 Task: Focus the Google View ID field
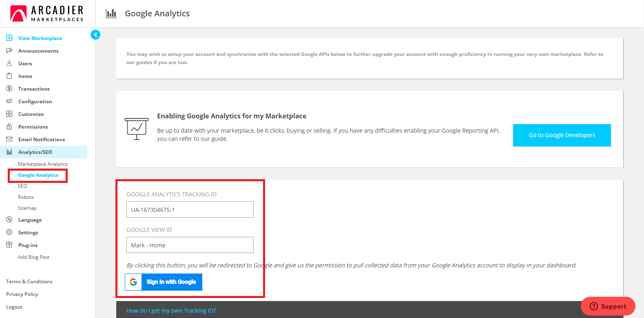(x=190, y=245)
